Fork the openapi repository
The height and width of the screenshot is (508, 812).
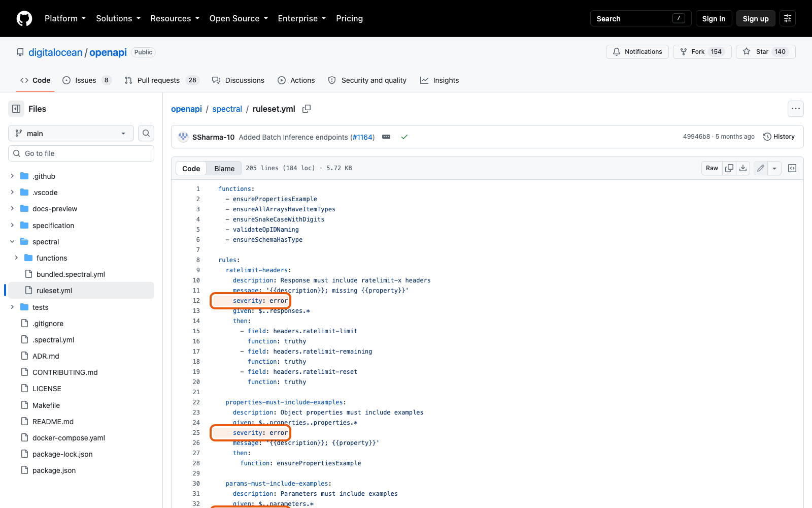(x=702, y=52)
